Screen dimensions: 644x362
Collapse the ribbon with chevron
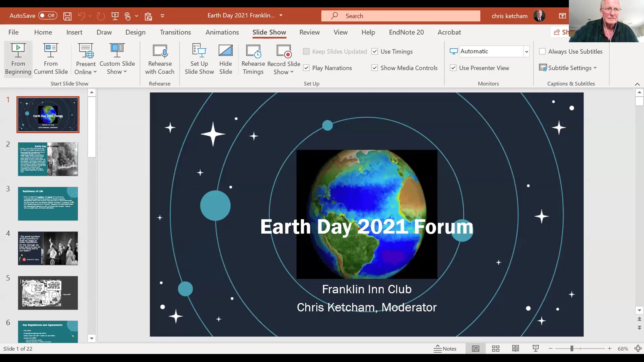click(x=637, y=84)
